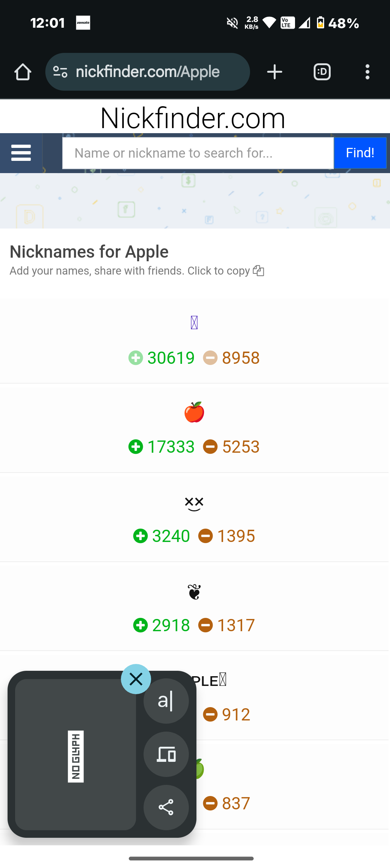Tap the site info icon in the address bar

click(x=60, y=72)
